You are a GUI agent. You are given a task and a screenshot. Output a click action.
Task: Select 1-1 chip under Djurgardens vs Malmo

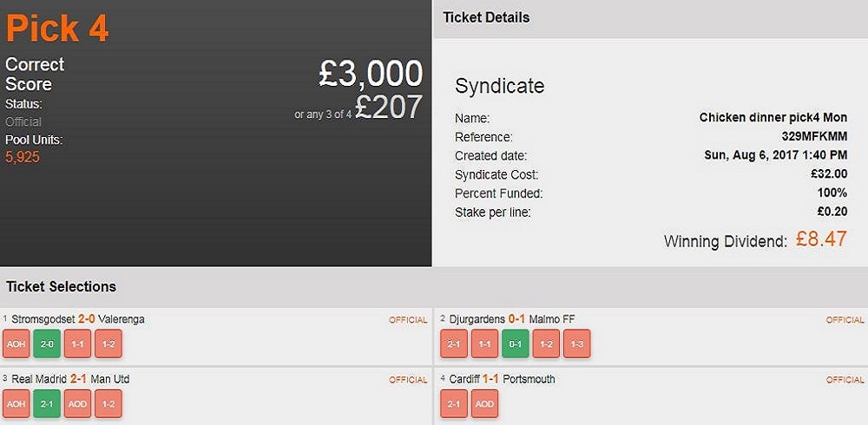point(484,343)
